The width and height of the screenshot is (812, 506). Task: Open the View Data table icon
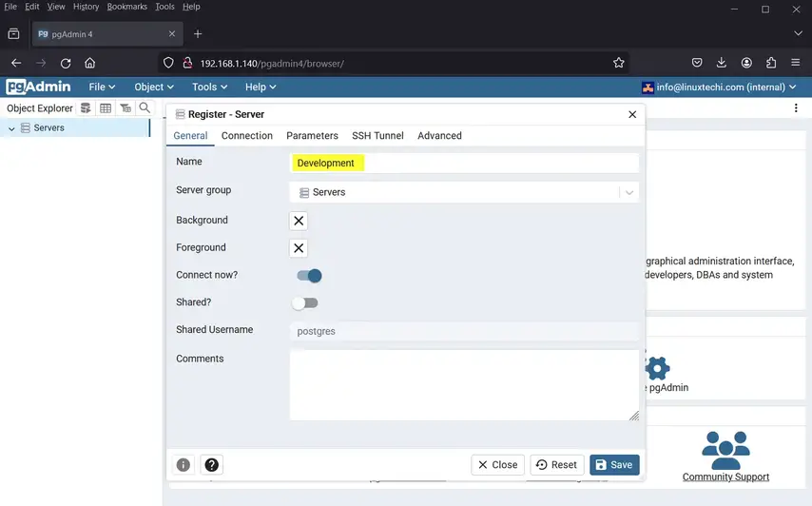coord(106,108)
